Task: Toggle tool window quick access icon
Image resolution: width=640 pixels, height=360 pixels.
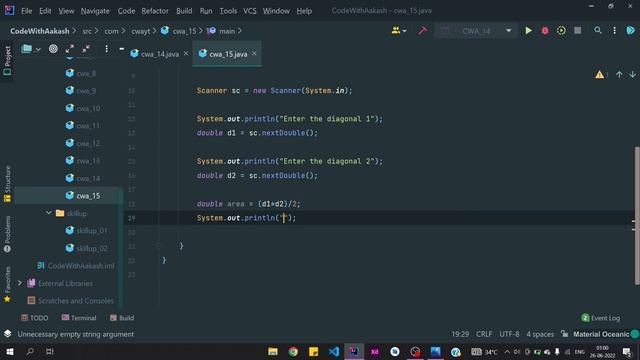Action: (x=7, y=333)
